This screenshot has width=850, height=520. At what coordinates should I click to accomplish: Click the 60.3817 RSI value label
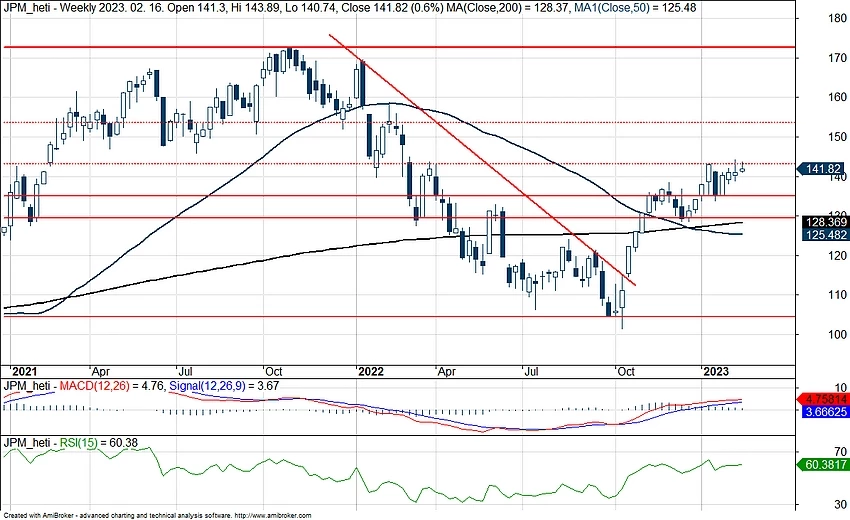pyautogui.click(x=824, y=465)
